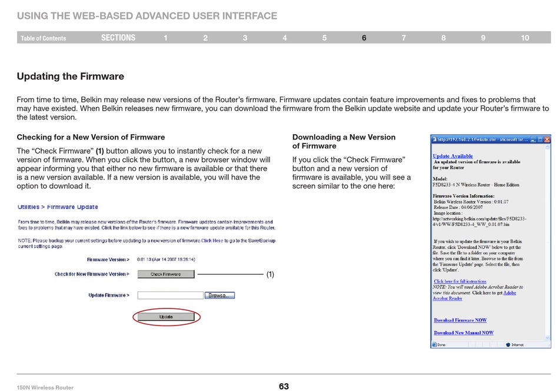The width and height of the screenshot is (559, 392).
Task: Click the Internet zone globe icon
Action: (508, 344)
